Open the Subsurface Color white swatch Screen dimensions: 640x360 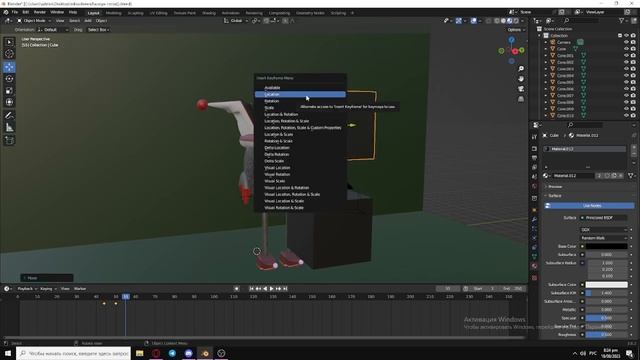[x=607, y=284]
